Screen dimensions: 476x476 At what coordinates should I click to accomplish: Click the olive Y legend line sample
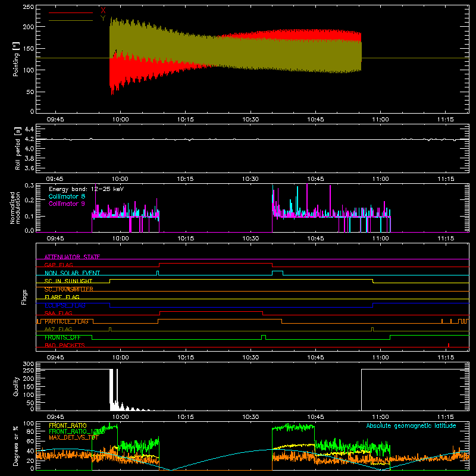71,21
